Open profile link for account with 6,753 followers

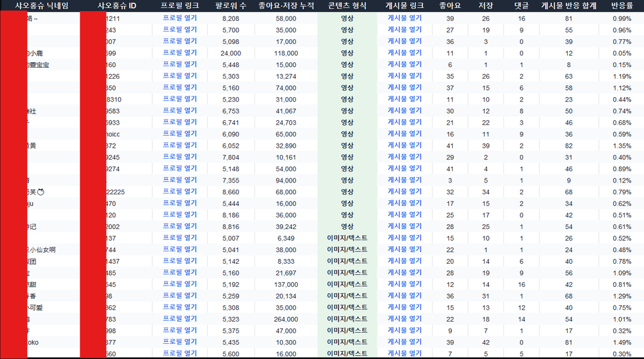point(180,111)
